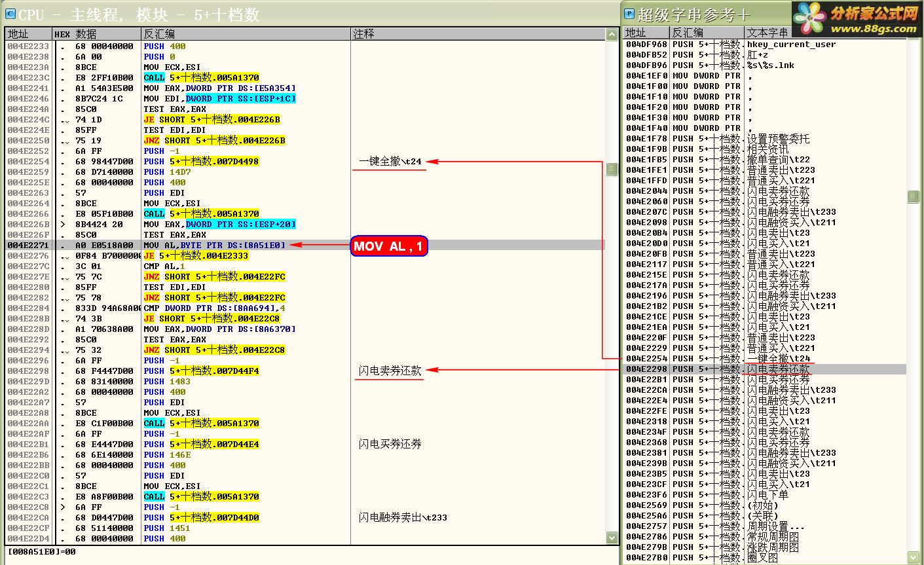Screen dimensions: 924x565
Task: Select the MOV EAX,DWORD PTR DS:[8A6370] line
Action: pyautogui.click(x=220, y=329)
